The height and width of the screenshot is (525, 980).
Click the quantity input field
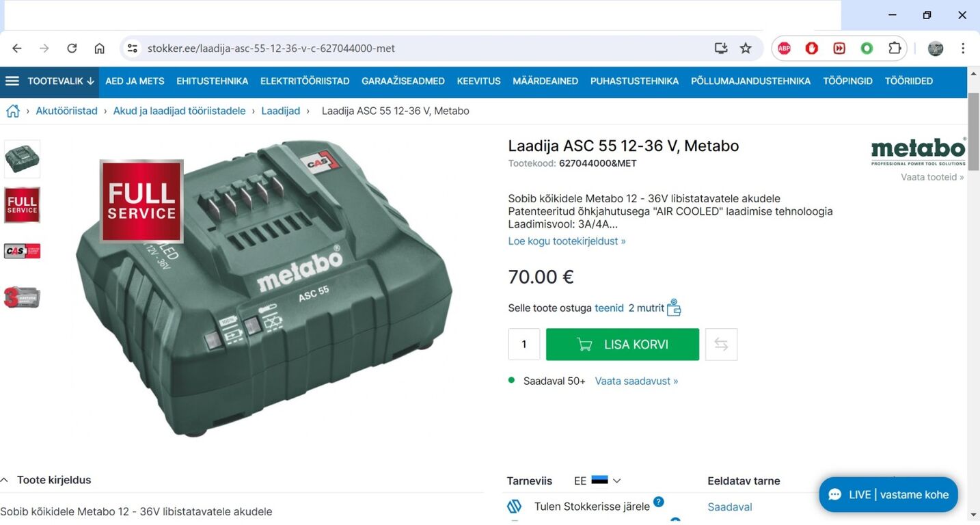tap(524, 345)
